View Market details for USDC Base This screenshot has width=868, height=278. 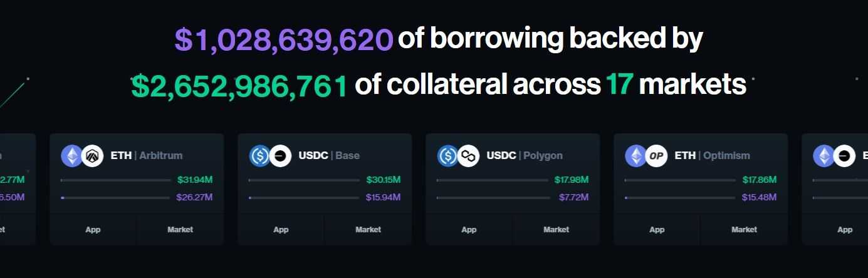368,229
